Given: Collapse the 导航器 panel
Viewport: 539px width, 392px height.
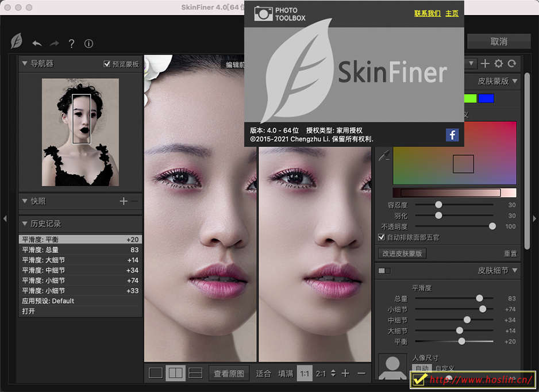Looking at the screenshot, I should (x=25, y=63).
